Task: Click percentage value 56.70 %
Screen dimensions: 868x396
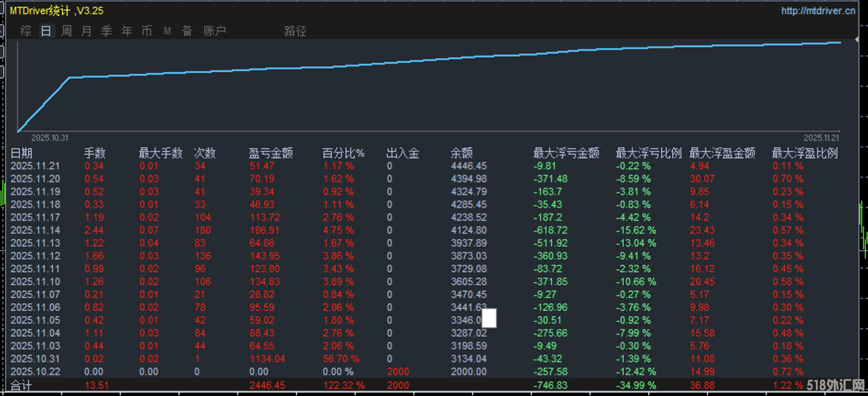Action: [x=341, y=358]
